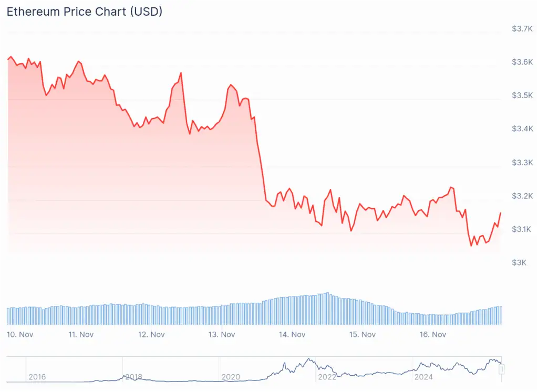Select the 13. Nov axis label
538x392 pixels.
coord(221,334)
